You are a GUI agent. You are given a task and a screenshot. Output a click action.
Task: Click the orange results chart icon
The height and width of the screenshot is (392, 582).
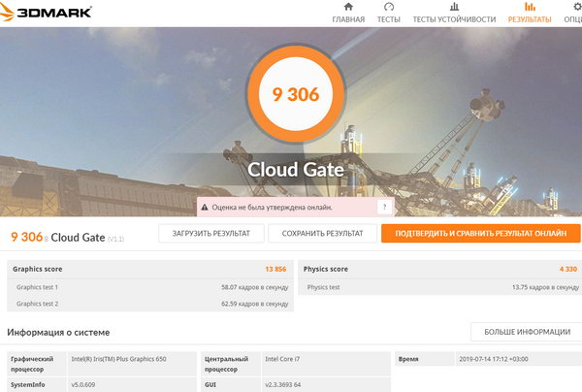(x=530, y=7)
